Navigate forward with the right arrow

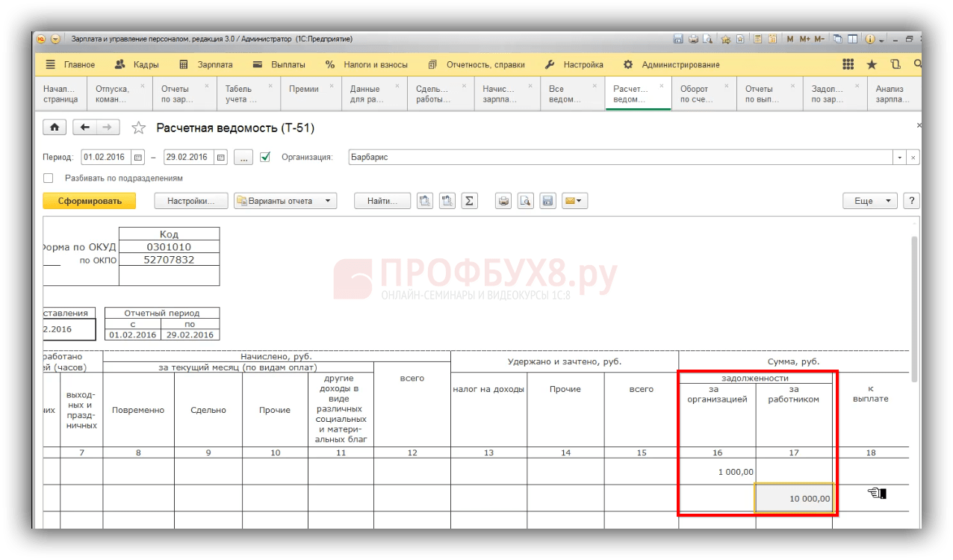click(108, 128)
